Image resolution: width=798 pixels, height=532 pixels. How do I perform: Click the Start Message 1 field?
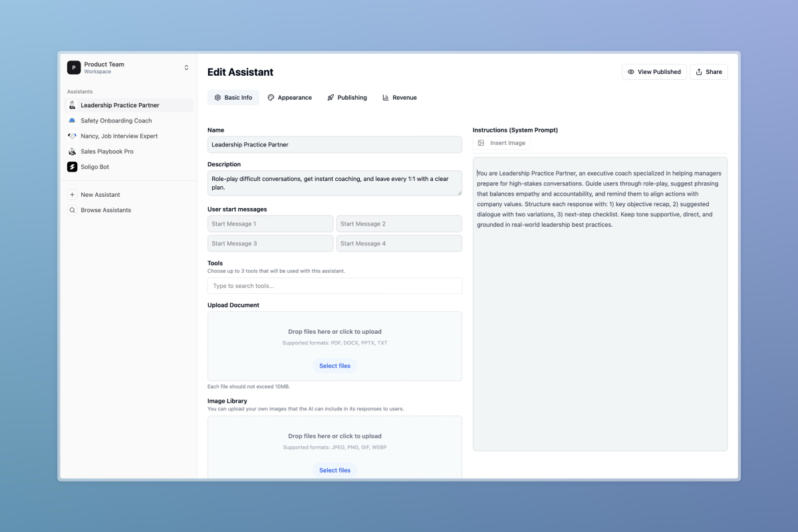pyautogui.click(x=270, y=223)
